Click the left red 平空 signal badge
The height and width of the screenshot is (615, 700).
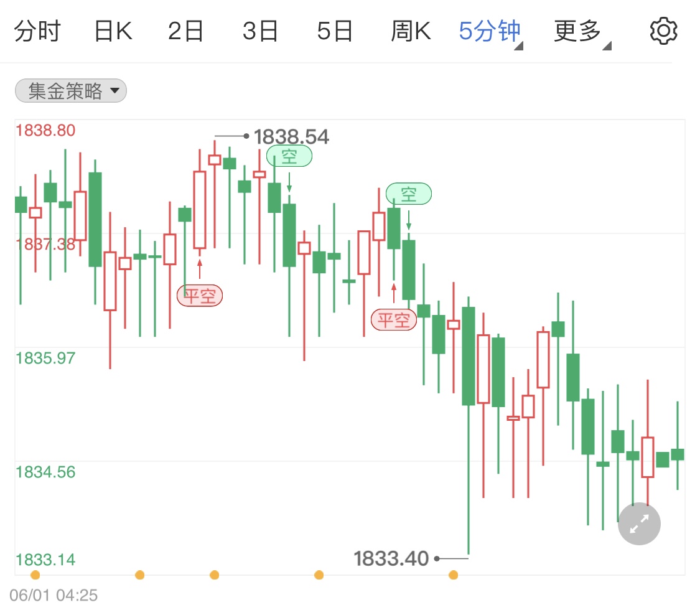click(199, 296)
